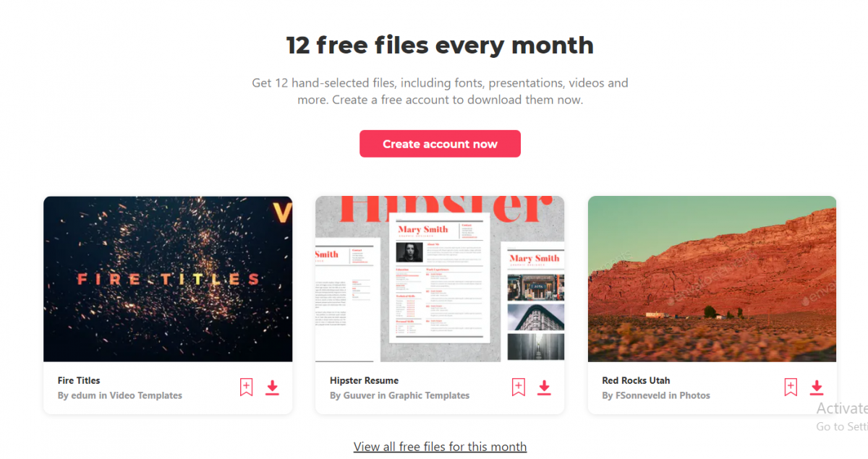Add Hipster Resume to bookmarks
868x459 pixels.
click(519, 387)
